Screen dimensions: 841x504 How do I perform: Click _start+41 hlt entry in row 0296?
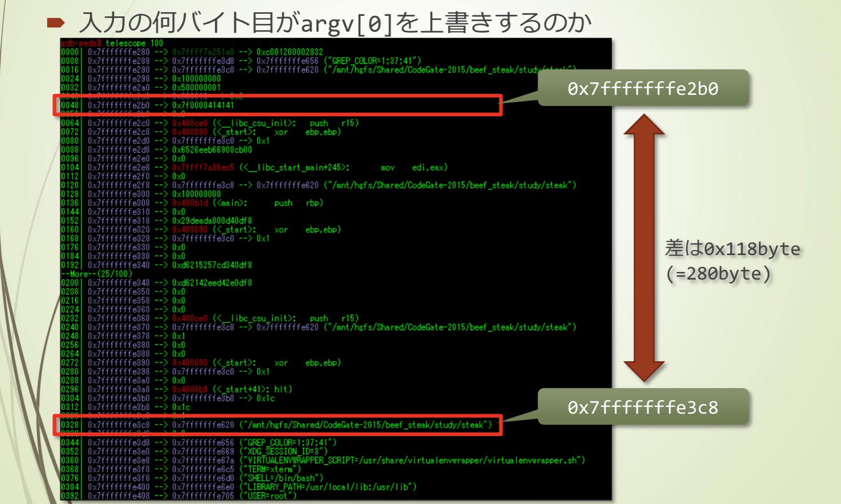[232, 389]
